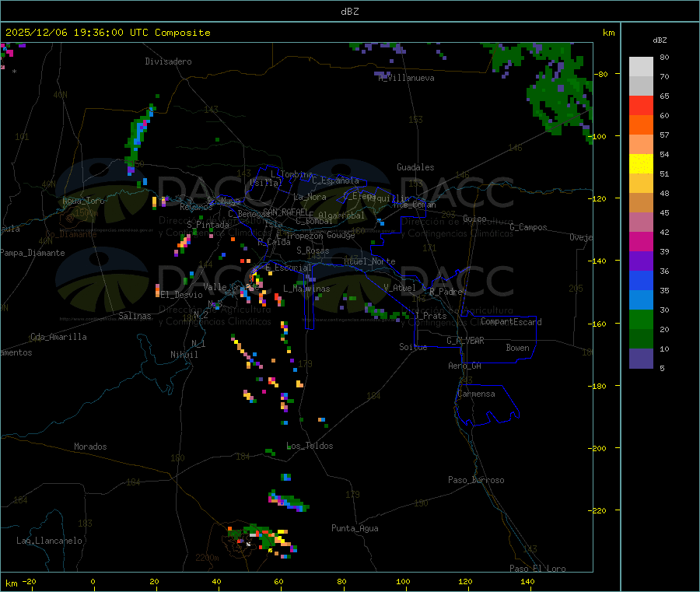Click the timestamp '2025/12/06 19:36:00 UTC Composite'
The height and width of the screenshot is (592, 700).
pos(107,33)
